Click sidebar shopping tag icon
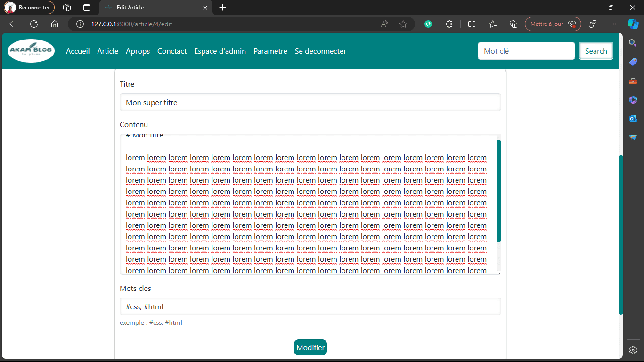Viewport: 644px width, 362px height. point(633,62)
